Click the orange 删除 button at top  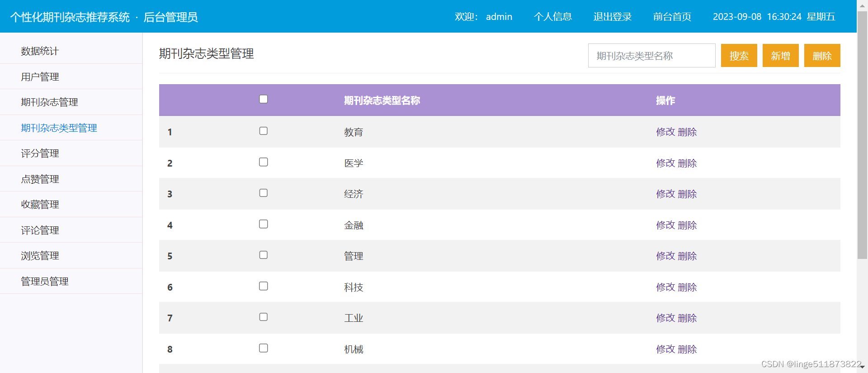click(x=822, y=56)
